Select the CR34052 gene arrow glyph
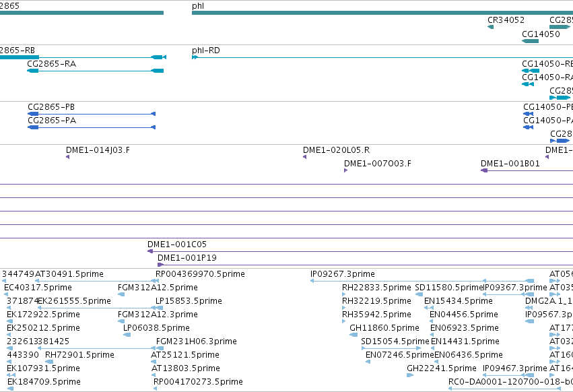Viewport: 573px width, 392px height. pyautogui.click(x=490, y=27)
